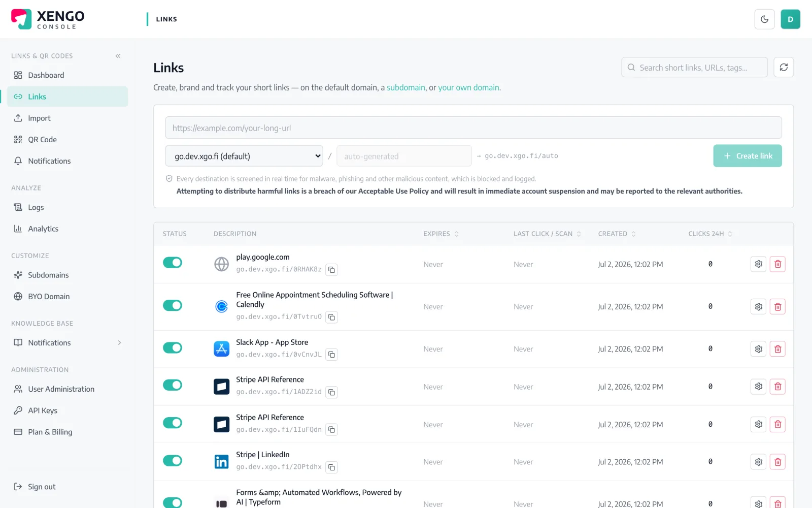The width and height of the screenshot is (812, 508).
Task: Sort table by Last Click / Scan
Action: click(x=547, y=234)
